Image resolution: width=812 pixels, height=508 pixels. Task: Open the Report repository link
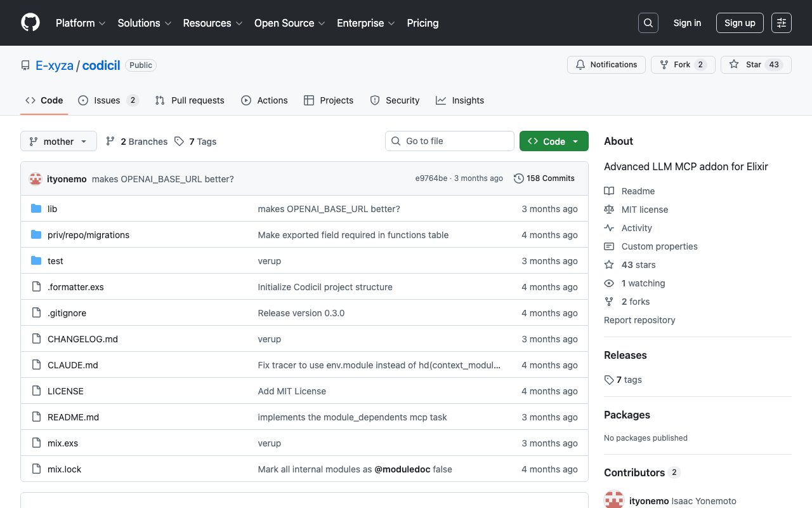coord(639,320)
